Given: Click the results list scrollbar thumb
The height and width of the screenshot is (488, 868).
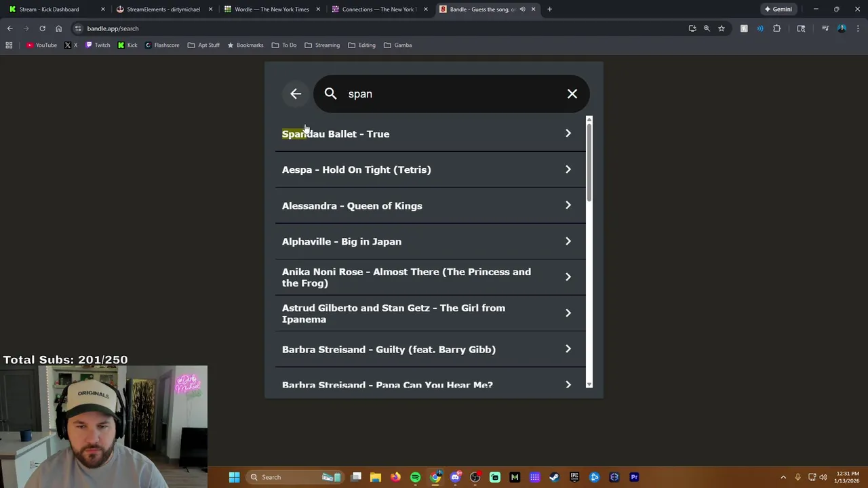Looking at the screenshot, I should click(589, 163).
